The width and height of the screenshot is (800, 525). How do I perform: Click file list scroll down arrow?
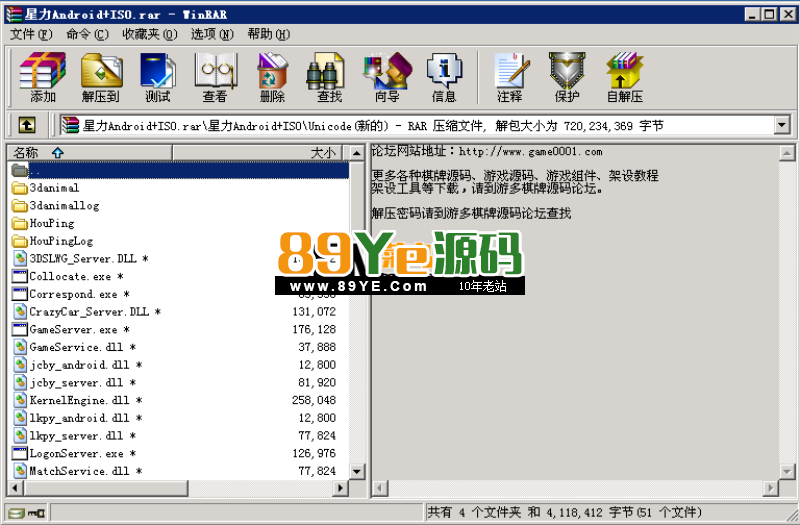357,471
